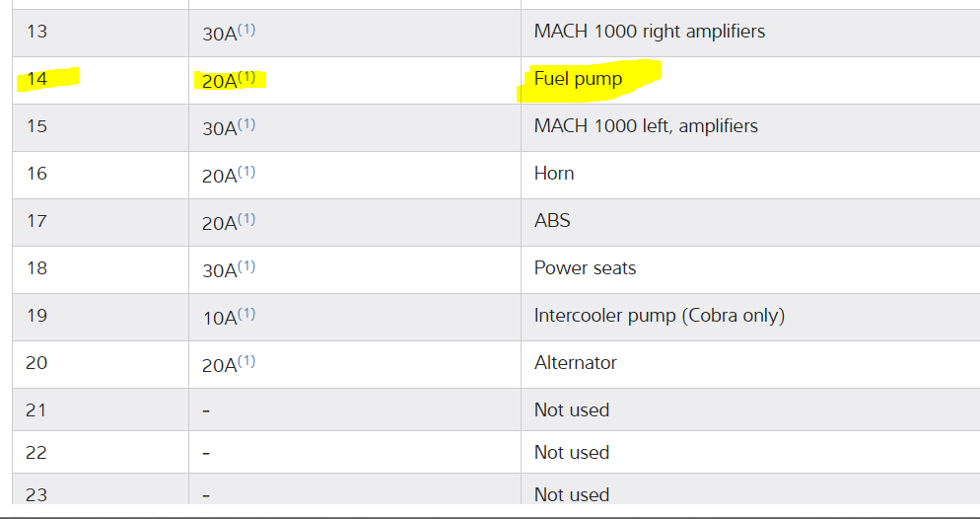Click fuse number 19 in the first column

(36, 316)
